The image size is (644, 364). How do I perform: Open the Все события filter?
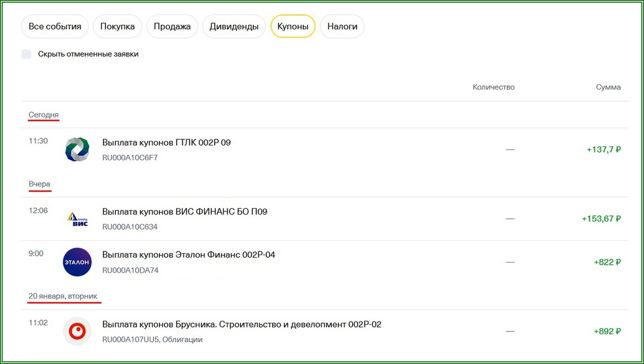click(54, 26)
